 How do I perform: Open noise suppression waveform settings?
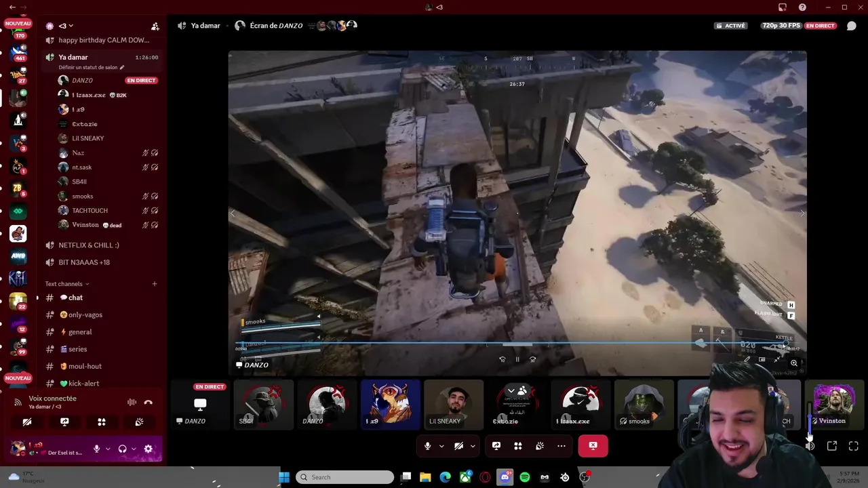tap(132, 402)
